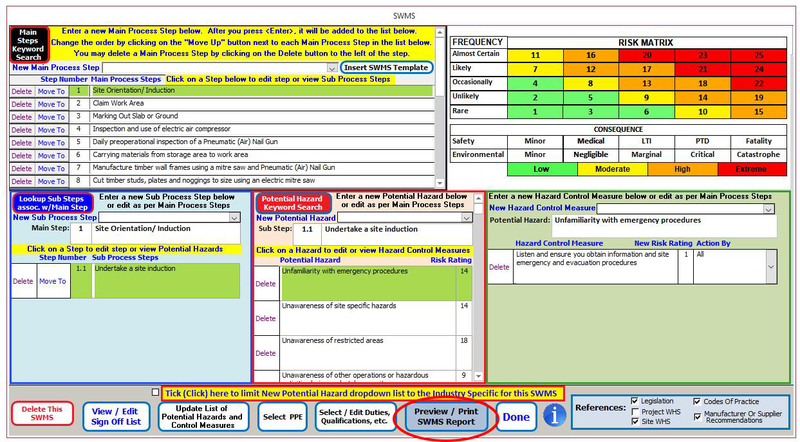
Task: Select Carrying materials from storage area step
Action: coord(262,155)
